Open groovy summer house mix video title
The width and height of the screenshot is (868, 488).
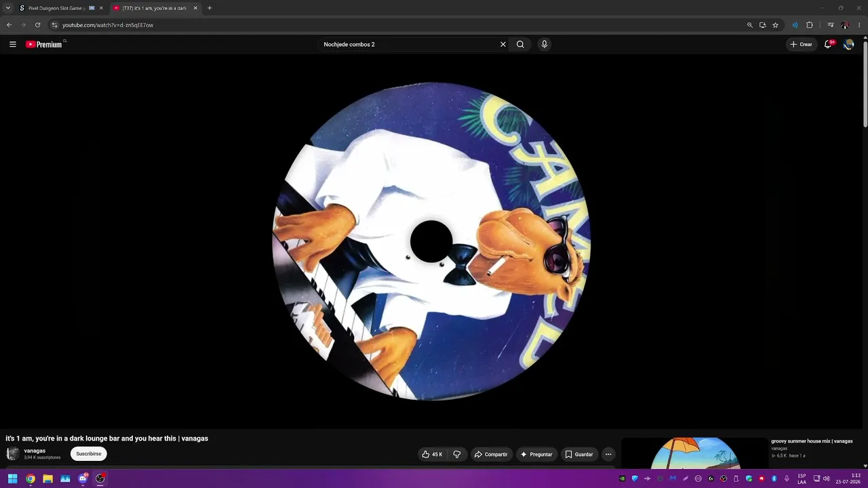(812, 441)
